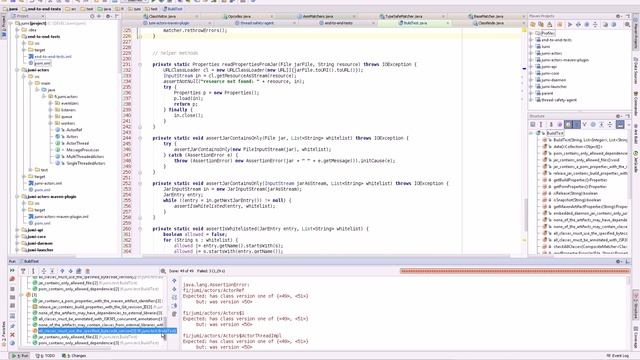The height and width of the screenshot is (360, 640).
Task: Collapse the jumi-actors module in Project tree
Action: 18,70
